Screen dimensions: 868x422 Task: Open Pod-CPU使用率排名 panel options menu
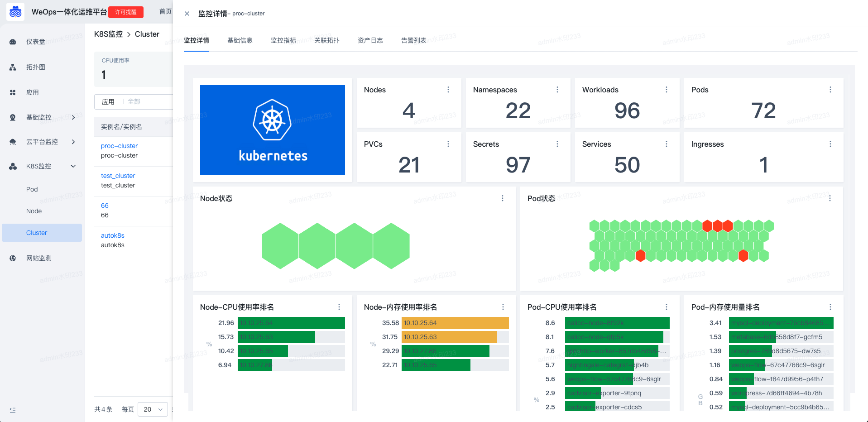tap(666, 307)
